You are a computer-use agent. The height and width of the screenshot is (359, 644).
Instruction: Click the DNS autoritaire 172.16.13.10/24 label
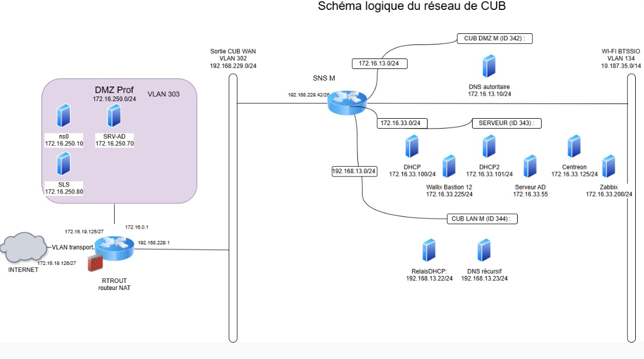(x=489, y=91)
